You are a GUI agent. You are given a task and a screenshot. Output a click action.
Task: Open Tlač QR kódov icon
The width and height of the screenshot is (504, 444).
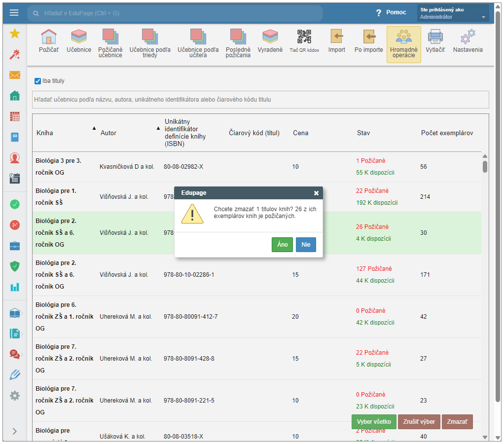(304, 37)
